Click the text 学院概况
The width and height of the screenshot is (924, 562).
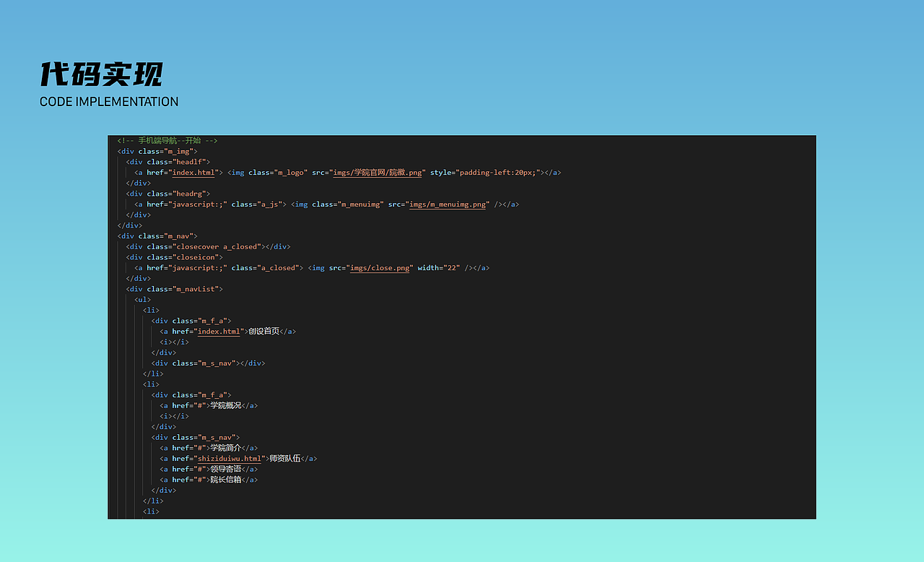225,406
